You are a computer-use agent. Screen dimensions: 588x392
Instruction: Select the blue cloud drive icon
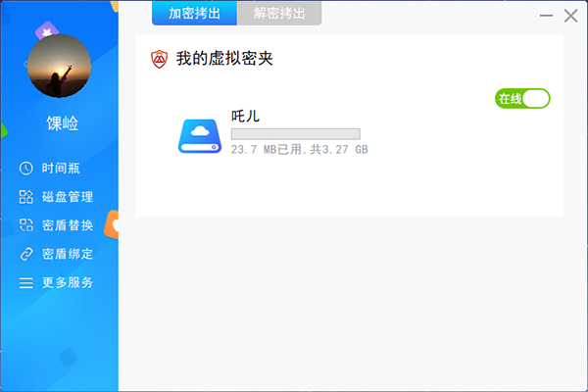pos(200,136)
